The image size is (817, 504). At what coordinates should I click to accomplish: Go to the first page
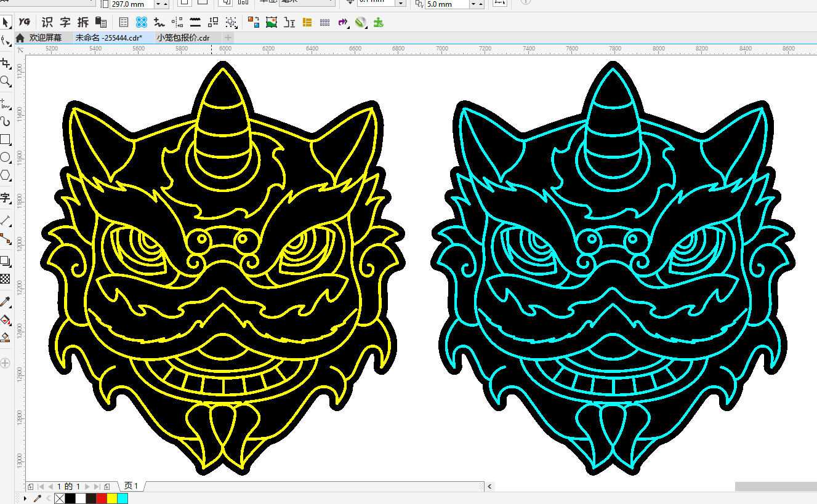(42, 487)
